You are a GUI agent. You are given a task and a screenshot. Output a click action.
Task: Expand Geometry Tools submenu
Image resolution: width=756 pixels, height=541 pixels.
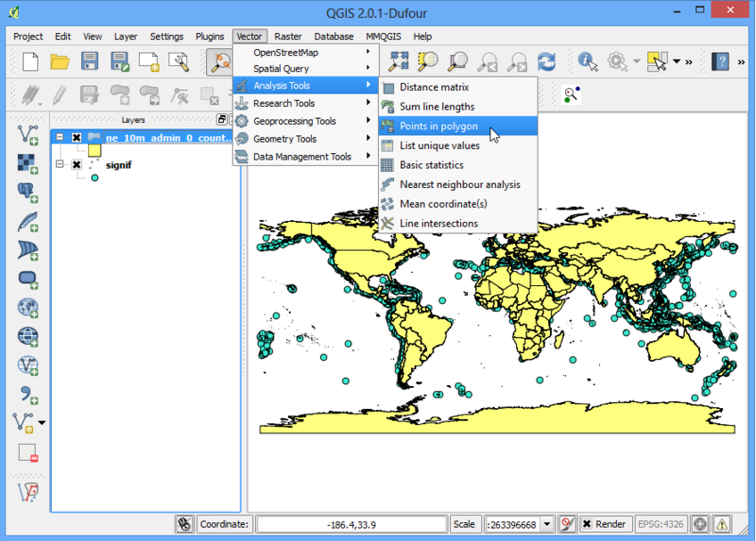click(x=306, y=139)
